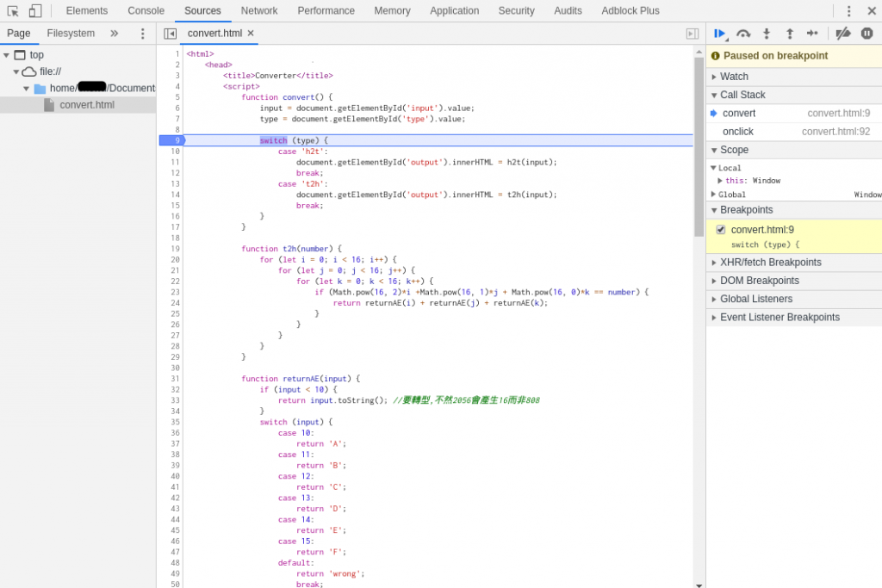Click the inspect element picker icon
This screenshot has height=588, width=882.
tap(13, 11)
